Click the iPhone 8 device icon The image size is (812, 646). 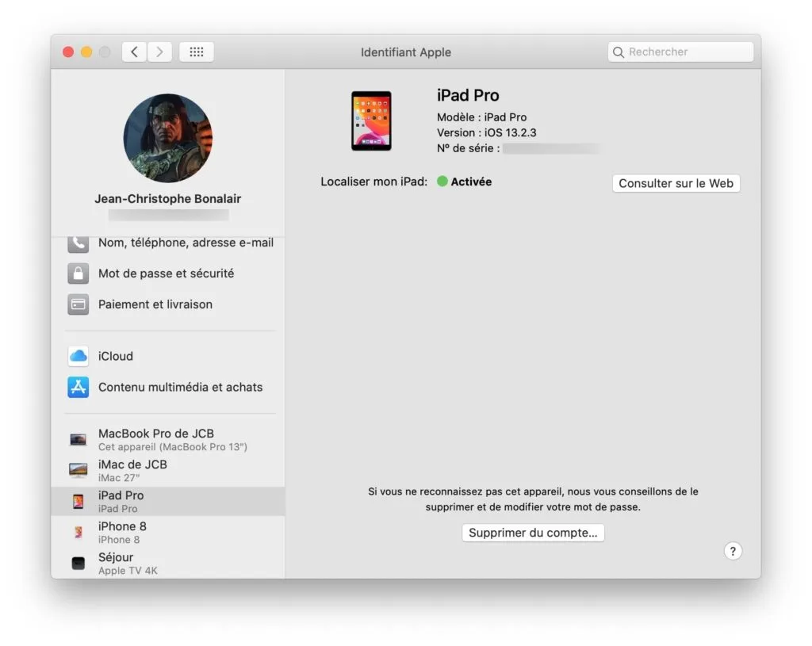click(79, 532)
